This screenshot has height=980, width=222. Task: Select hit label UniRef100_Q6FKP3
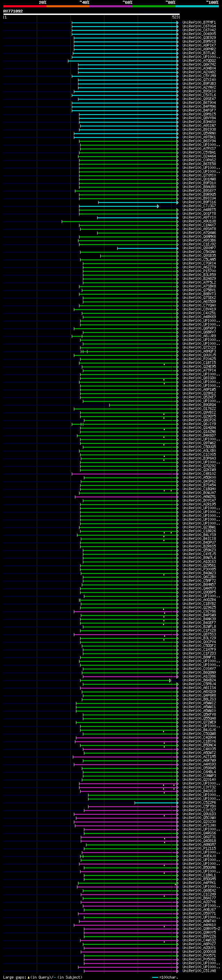(199, 328)
